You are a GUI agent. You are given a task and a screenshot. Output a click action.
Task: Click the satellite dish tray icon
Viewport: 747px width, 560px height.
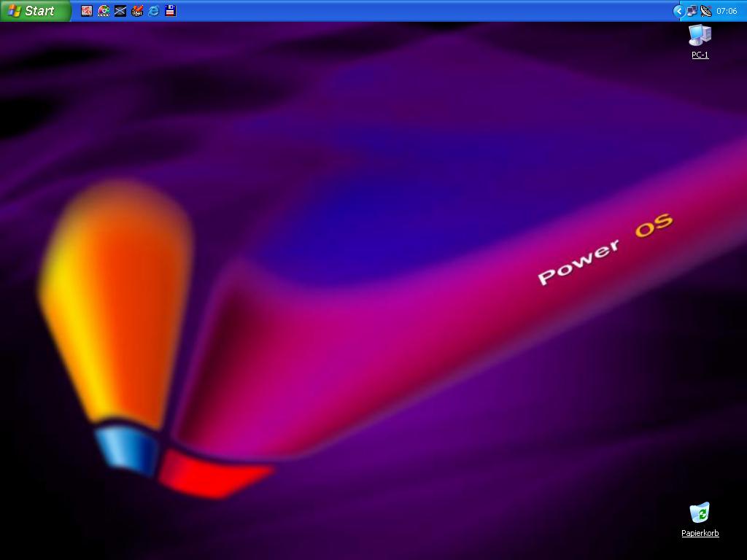point(706,11)
